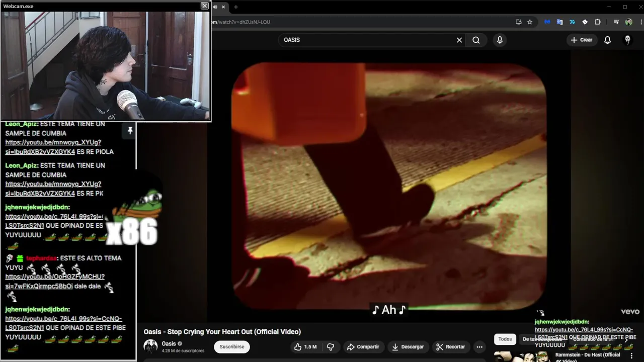This screenshot has height=362, width=644.
Task: Start voice search with the microphone
Action: [x=500, y=40]
